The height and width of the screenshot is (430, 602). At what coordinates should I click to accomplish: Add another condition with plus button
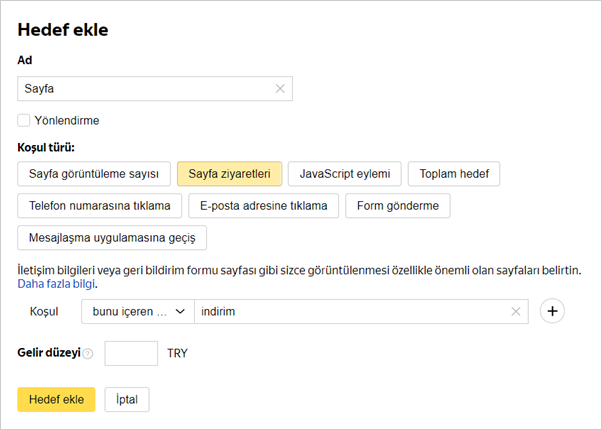click(553, 311)
